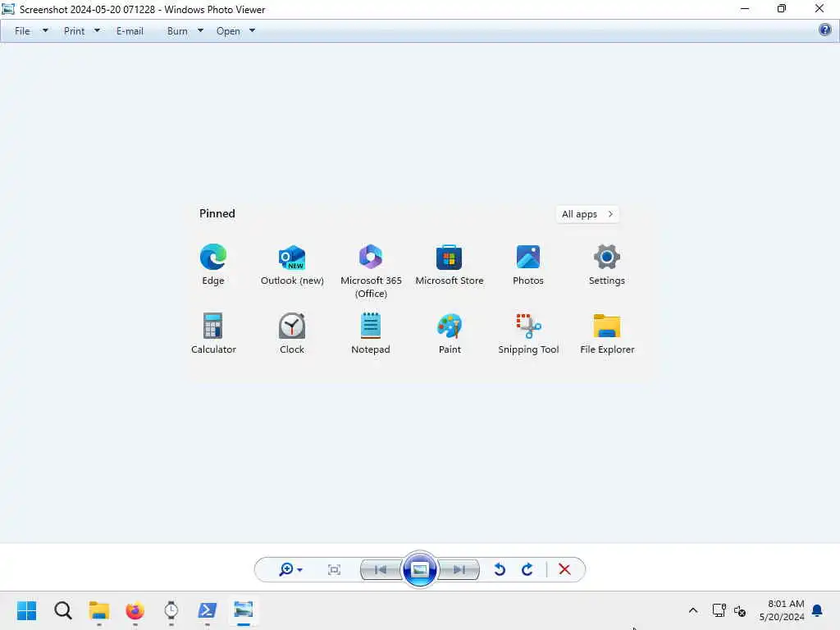
Task: Switch to Firefox on the taskbar
Action: coord(135,610)
